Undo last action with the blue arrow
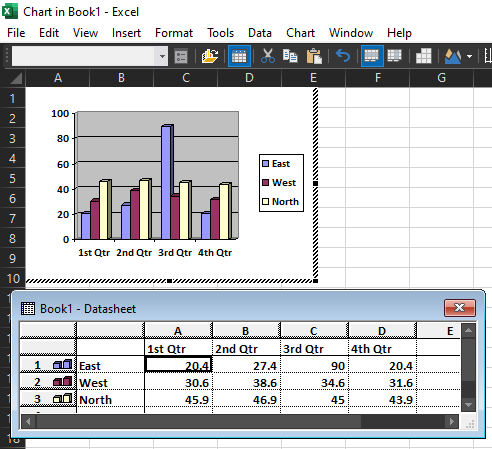The image size is (492, 449). coord(343,56)
